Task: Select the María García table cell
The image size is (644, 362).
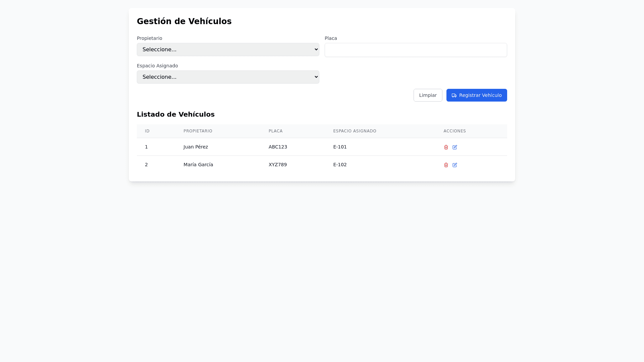Action: (198, 165)
